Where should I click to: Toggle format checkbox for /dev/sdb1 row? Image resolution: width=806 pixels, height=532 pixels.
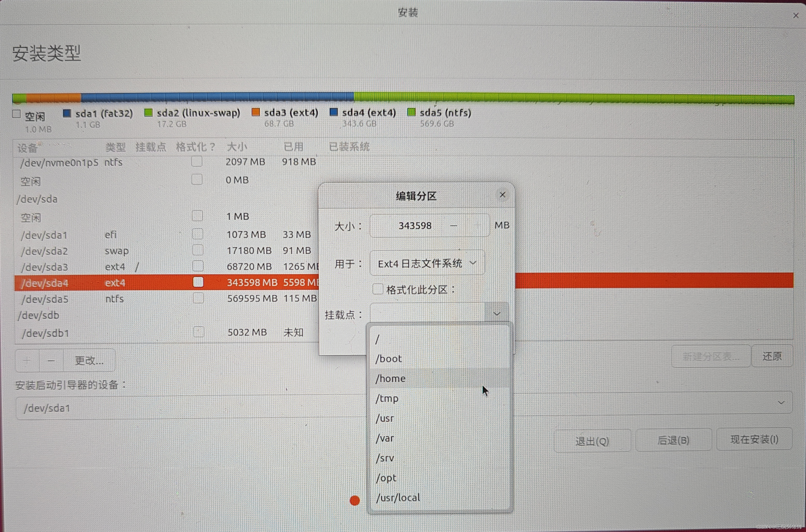pyautogui.click(x=199, y=332)
